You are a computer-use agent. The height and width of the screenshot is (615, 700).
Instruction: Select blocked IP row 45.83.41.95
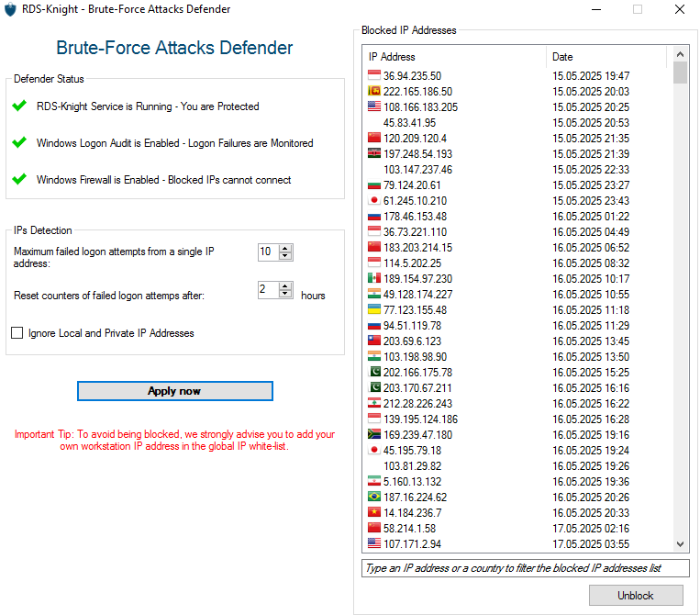point(517,122)
